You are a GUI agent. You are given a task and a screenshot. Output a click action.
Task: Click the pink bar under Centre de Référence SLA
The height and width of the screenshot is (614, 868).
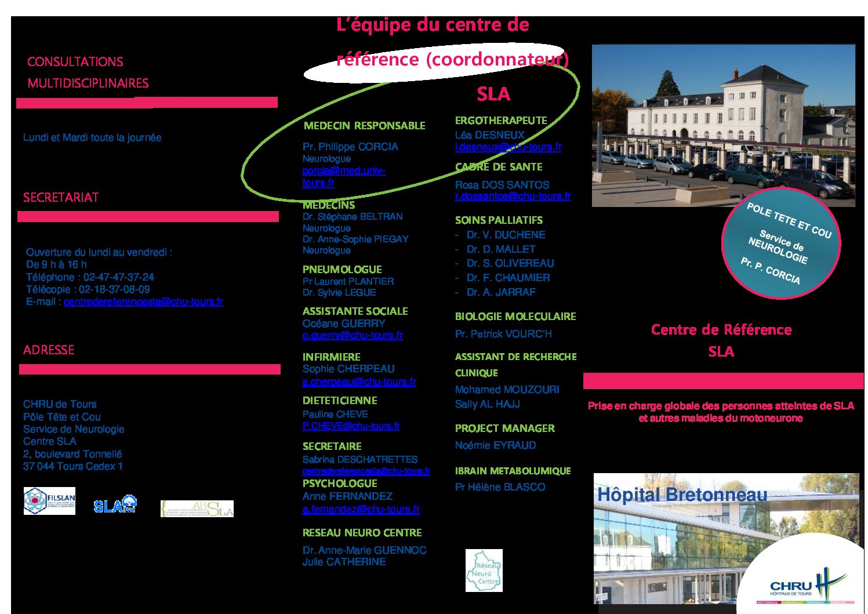tap(722, 381)
